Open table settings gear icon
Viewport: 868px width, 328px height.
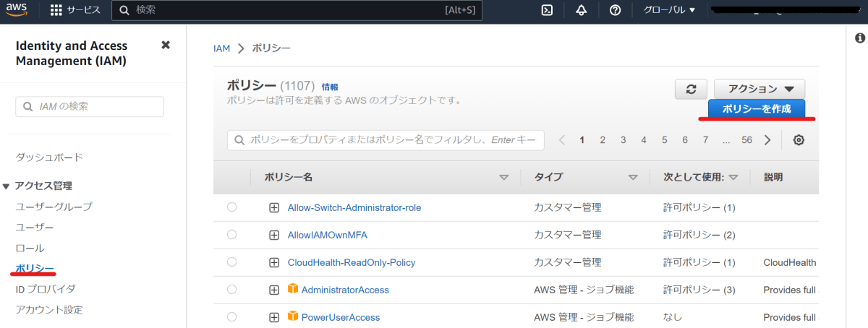pyautogui.click(x=799, y=140)
